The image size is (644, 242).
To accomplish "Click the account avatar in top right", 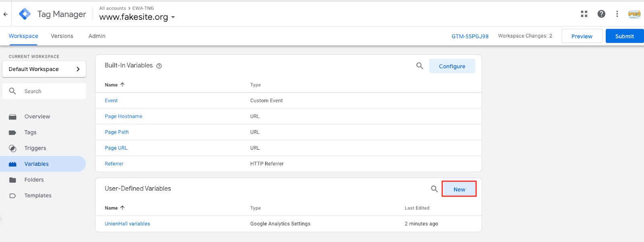I will (x=634, y=14).
